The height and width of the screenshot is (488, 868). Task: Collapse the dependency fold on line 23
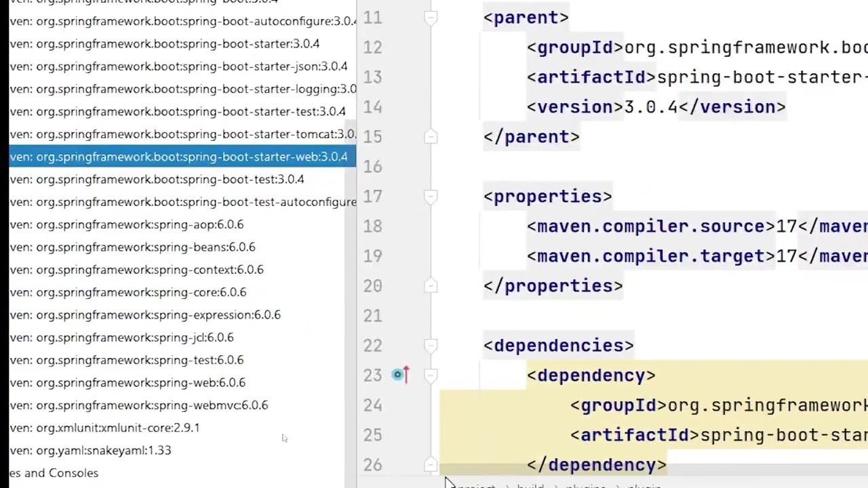click(431, 375)
